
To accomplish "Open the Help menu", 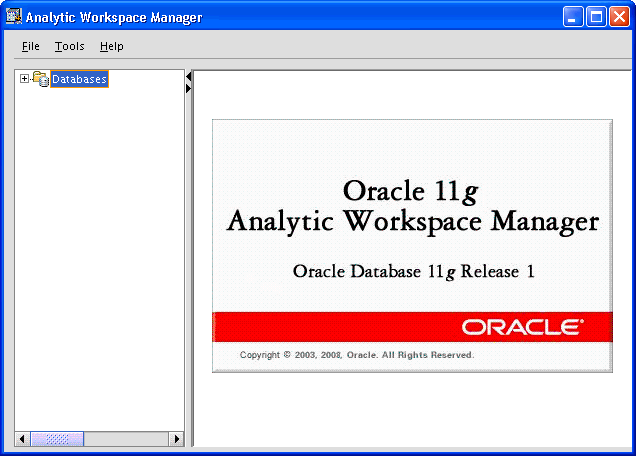I will coord(112,46).
